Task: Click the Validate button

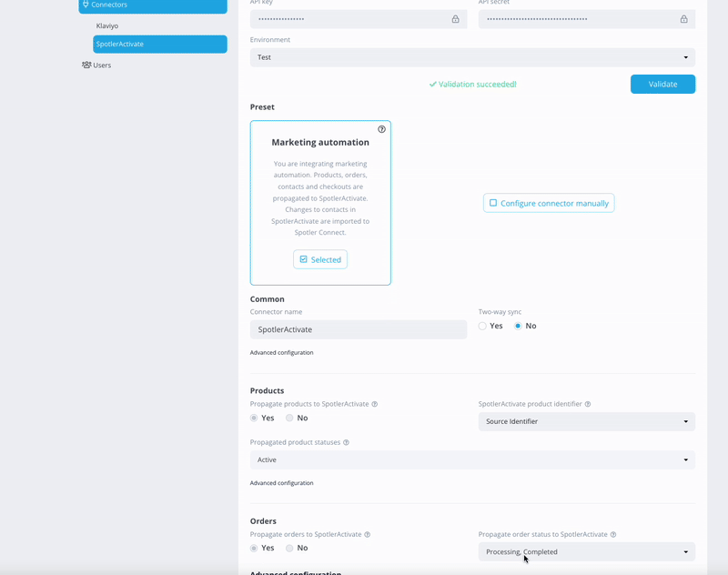Action: [x=663, y=84]
